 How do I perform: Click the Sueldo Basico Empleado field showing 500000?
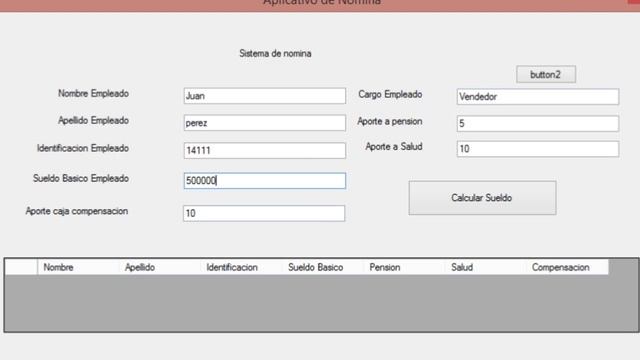[x=264, y=181]
